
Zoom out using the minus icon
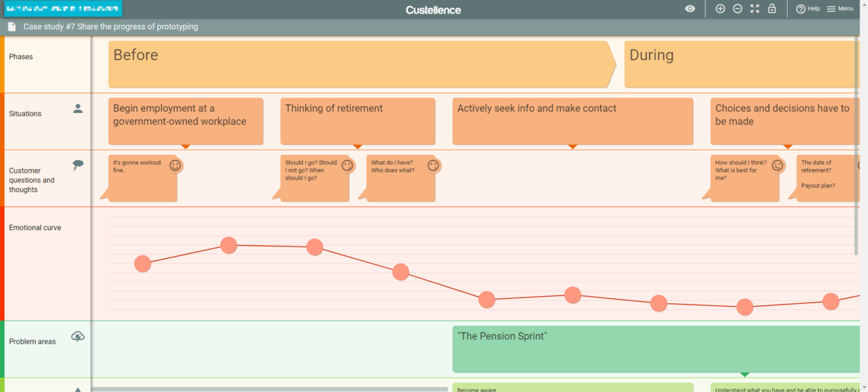point(737,8)
